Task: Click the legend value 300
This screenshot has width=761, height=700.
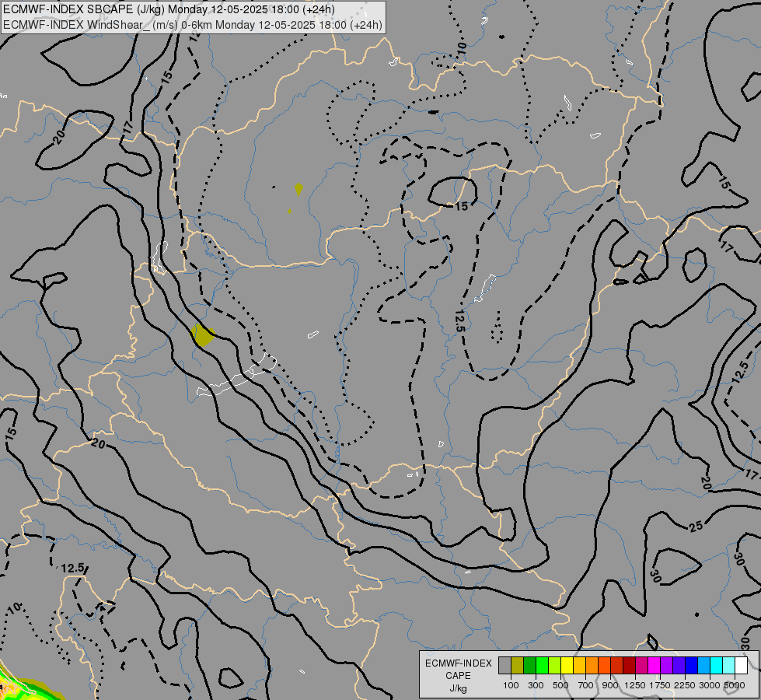Action: (x=536, y=685)
